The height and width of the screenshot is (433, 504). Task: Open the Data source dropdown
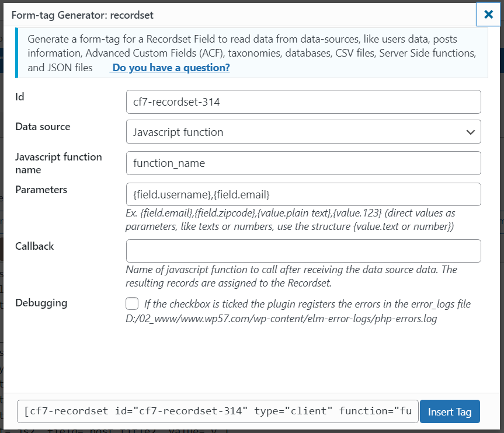[x=304, y=132]
